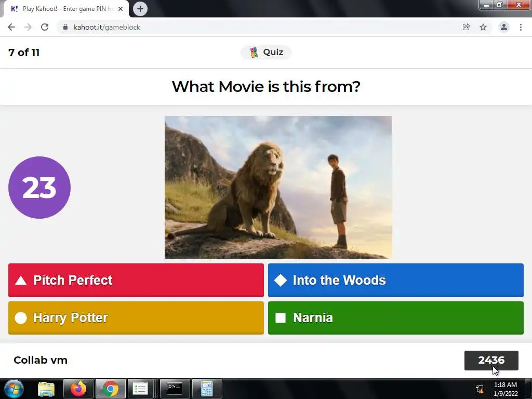This screenshot has width=532, height=399.
Task: Open the Chrome three-dot menu
Action: 521,27
